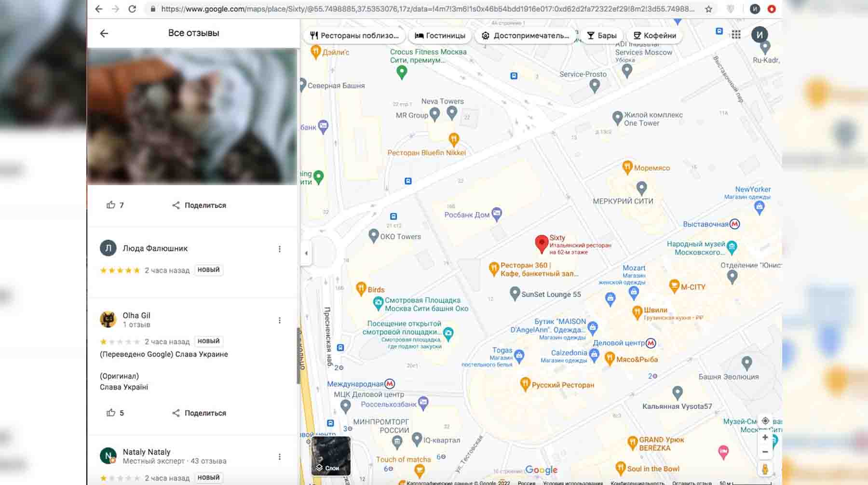This screenshot has width=868, height=485.
Task: Select the Дэйли'с restaurant marker
Action: (315, 52)
